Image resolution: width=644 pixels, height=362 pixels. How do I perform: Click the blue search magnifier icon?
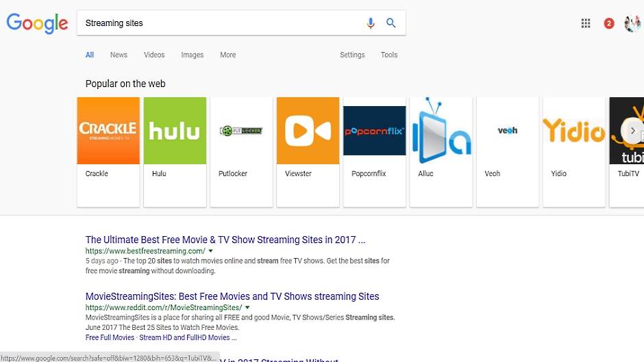(x=391, y=23)
